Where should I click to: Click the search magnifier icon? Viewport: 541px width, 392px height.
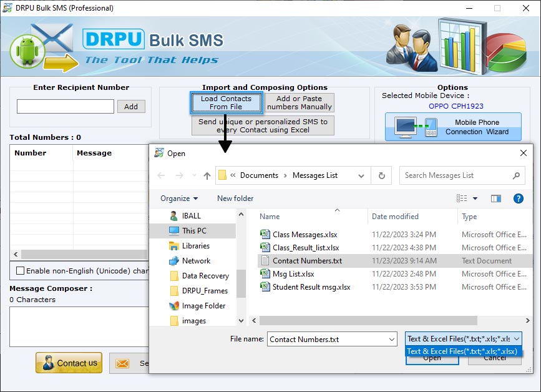(516, 175)
